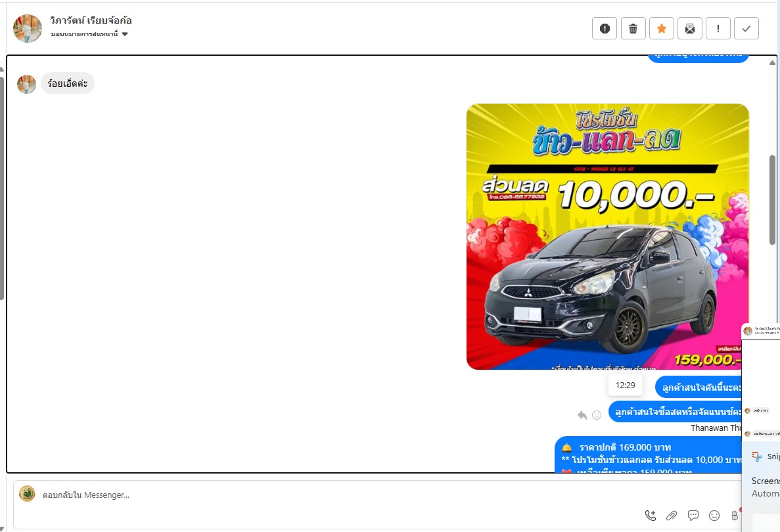Click message ลูกค้าสนใจซื้อสดหรือจัดแนนซ์คะ bubble
The height and width of the screenshot is (532, 780).
point(675,412)
